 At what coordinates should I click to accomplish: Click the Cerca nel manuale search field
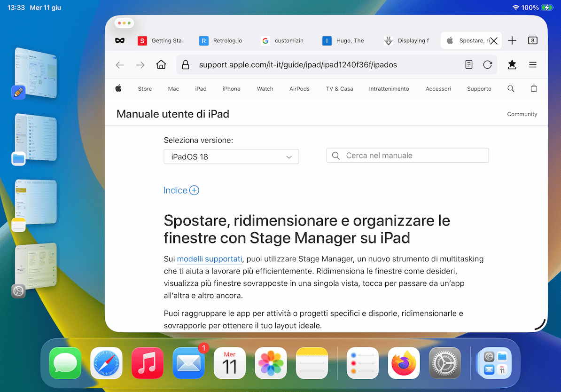[407, 155]
